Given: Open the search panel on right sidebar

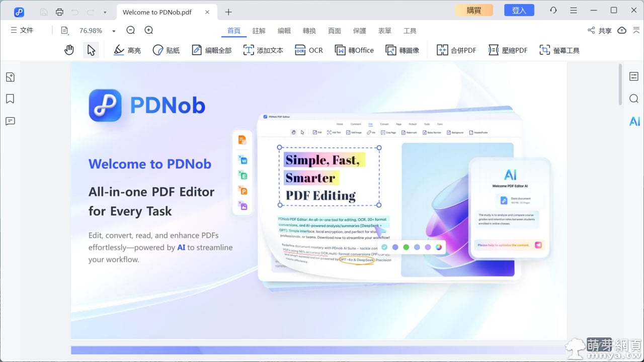Looking at the screenshot, I should (x=634, y=99).
